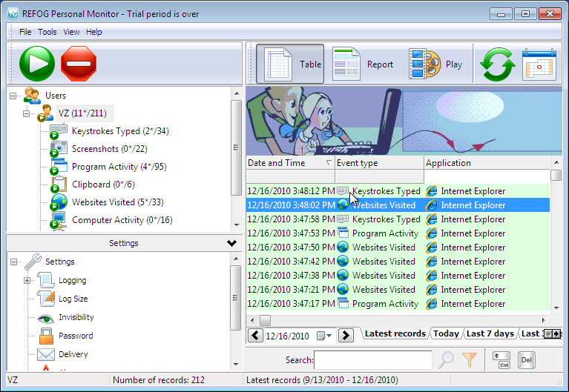The width and height of the screenshot is (569, 392).
Task: Click the records table vertical scrollbar down arrow
Action: click(x=556, y=308)
